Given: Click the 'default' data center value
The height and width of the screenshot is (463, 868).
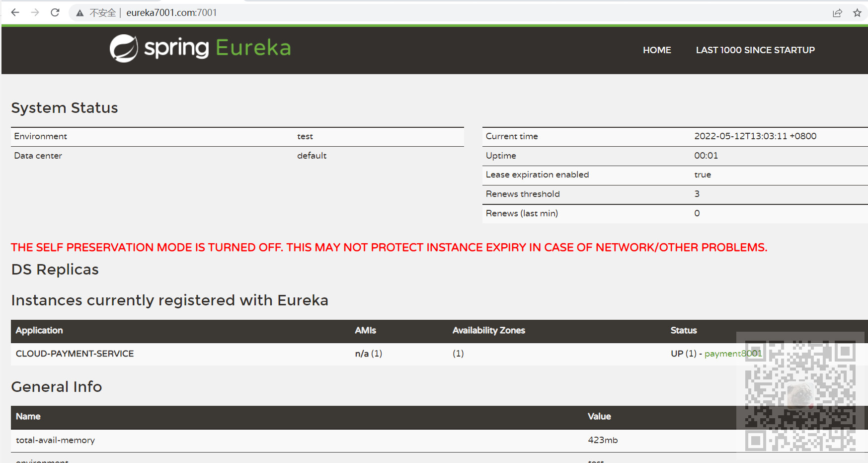Looking at the screenshot, I should 312,156.
